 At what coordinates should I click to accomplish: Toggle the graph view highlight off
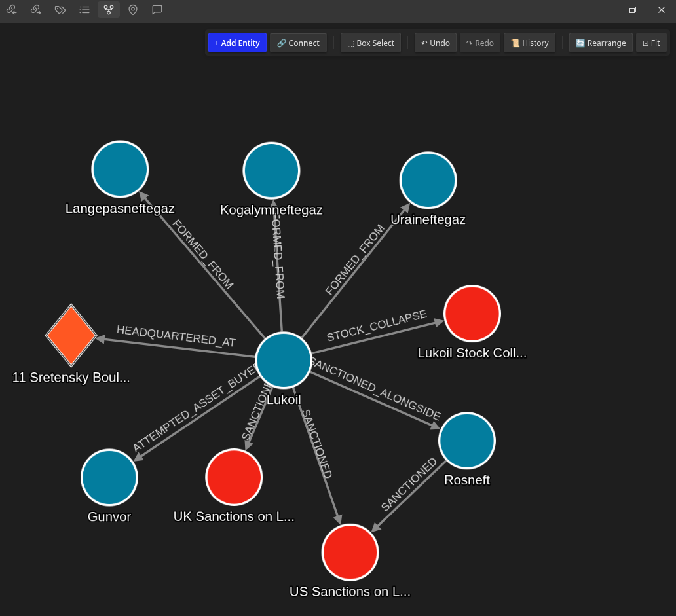108,10
